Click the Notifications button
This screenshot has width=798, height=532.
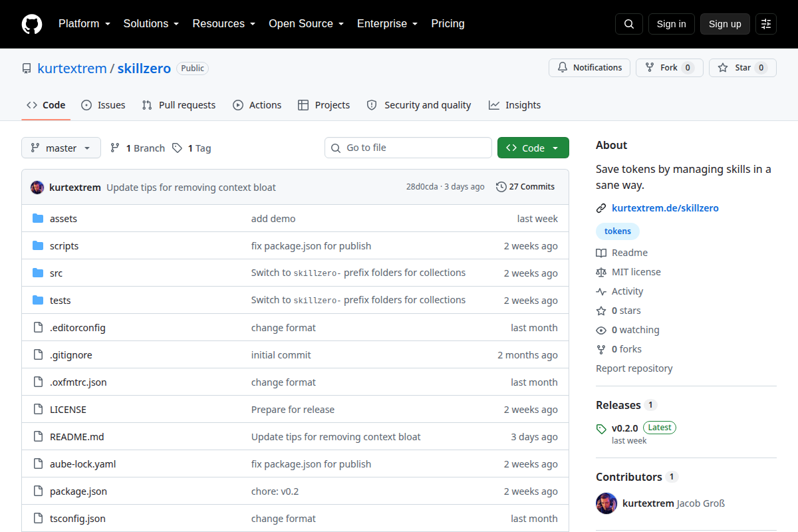(x=589, y=68)
